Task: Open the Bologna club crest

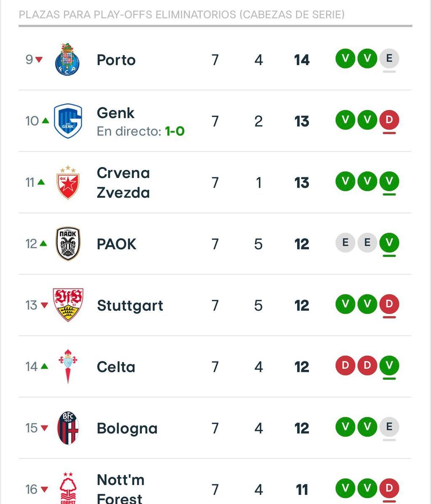Action: (x=68, y=428)
